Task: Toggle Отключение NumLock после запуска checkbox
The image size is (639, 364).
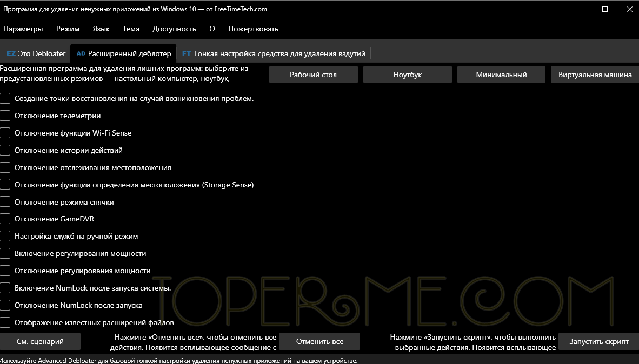Action: point(5,305)
